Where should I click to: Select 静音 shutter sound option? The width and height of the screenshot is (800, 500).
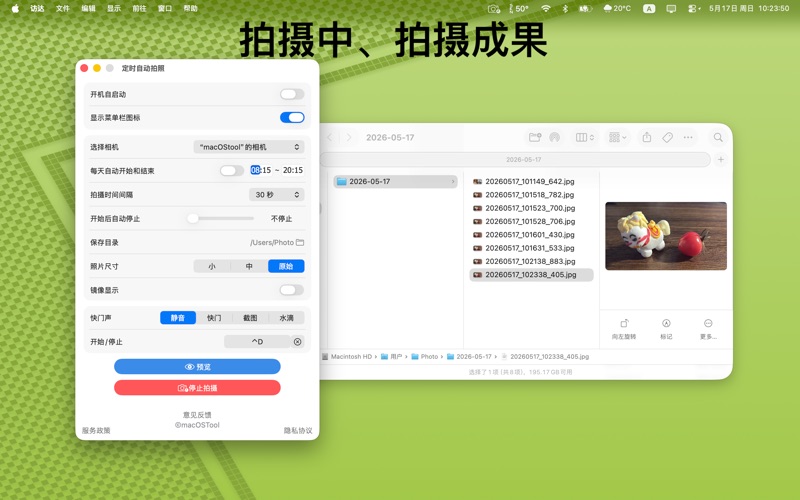[178, 317]
